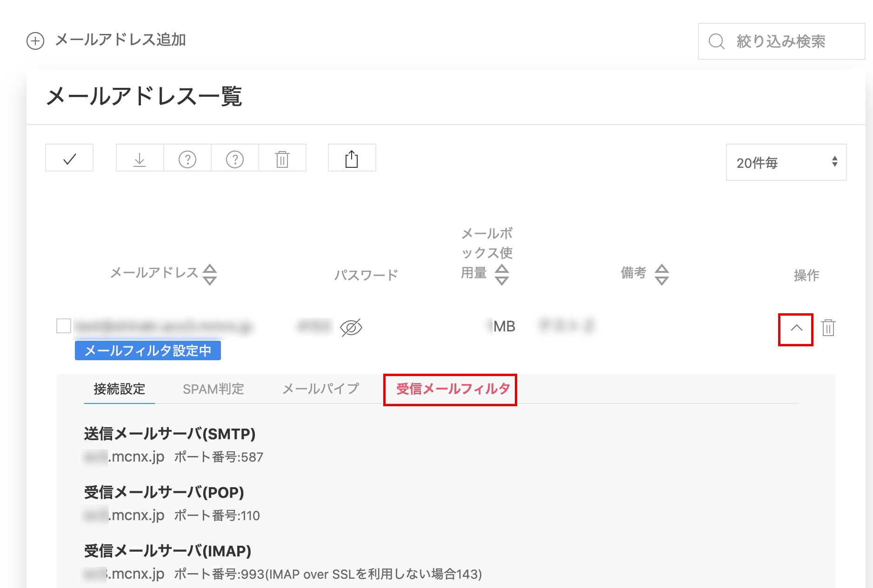Click the メールフィルタ設定中 badge

coord(148,350)
